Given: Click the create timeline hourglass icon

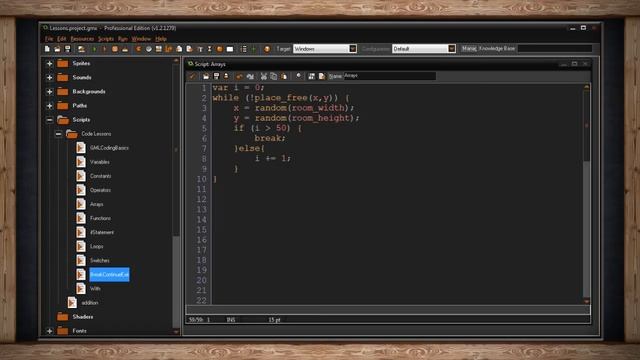Looking at the screenshot, I should [x=210, y=49].
